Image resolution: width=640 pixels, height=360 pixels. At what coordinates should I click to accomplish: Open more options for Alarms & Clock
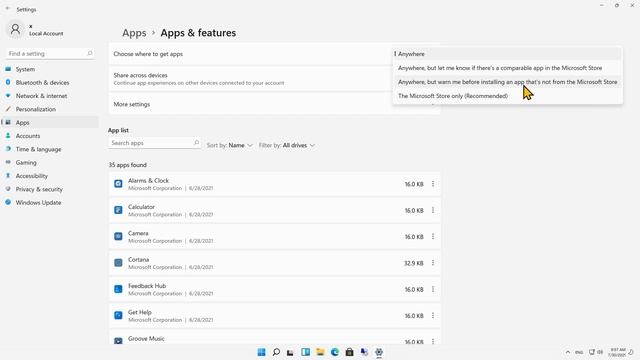tap(433, 184)
